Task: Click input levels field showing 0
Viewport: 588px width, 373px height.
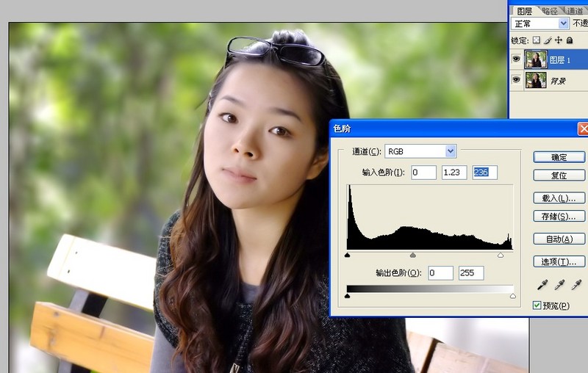Action: (x=424, y=173)
